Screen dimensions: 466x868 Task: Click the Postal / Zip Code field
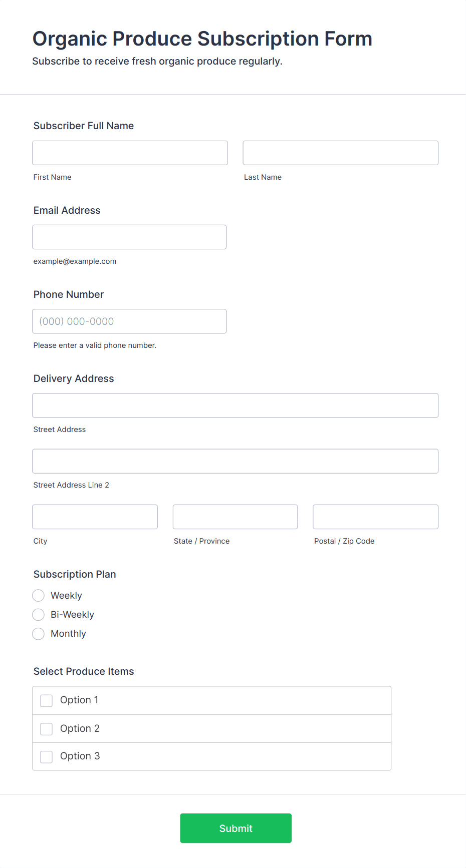click(x=375, y=517)
